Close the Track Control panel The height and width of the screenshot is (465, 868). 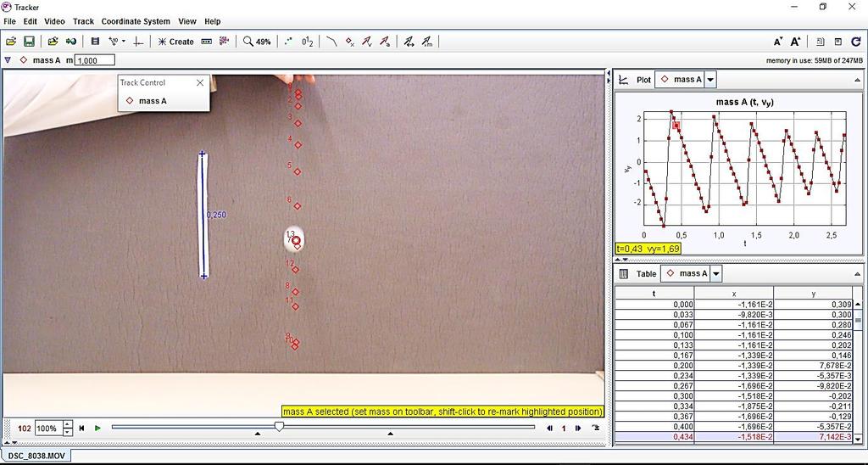200,82
